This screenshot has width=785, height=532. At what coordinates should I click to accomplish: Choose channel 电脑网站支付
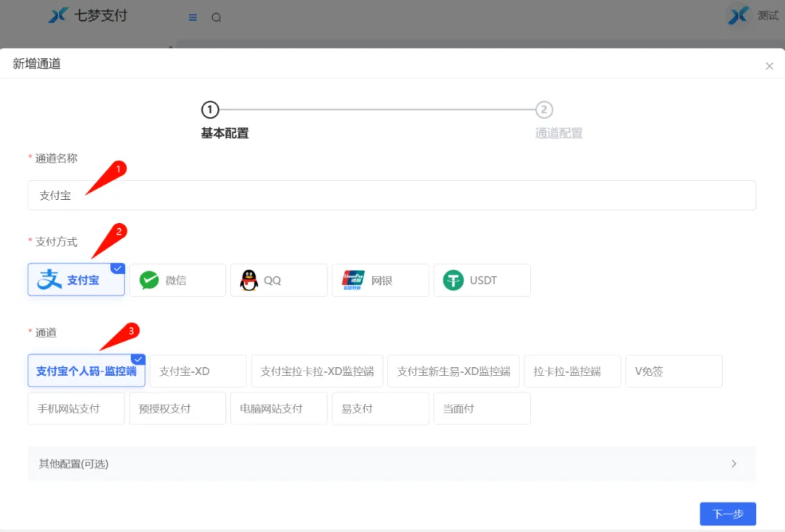tap(279, 408)
